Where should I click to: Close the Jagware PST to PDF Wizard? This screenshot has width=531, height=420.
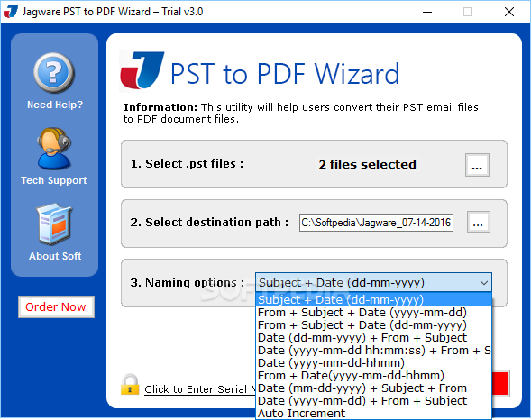509,12
